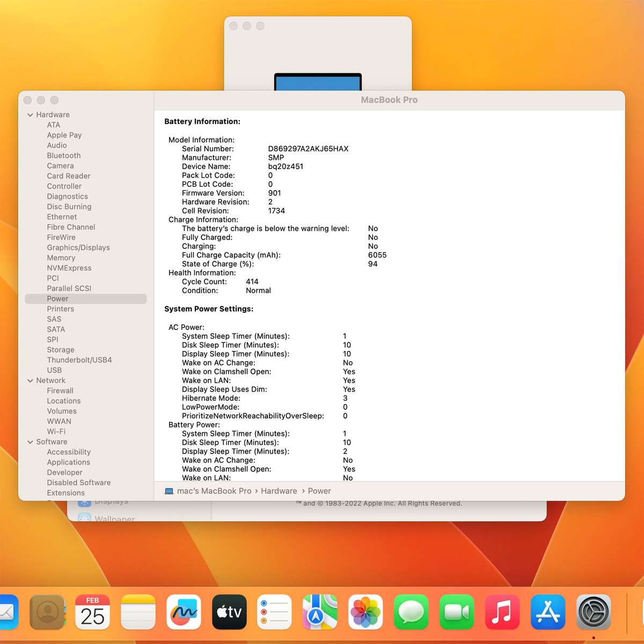This screenshot has height=644, width=644.
Task: Launch Maps from the Dock
Action: coord(319,612)
